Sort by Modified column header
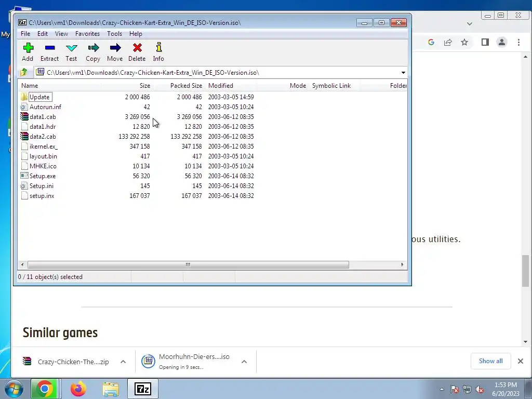This screenshot has height=399, width=532. point(231,86)
